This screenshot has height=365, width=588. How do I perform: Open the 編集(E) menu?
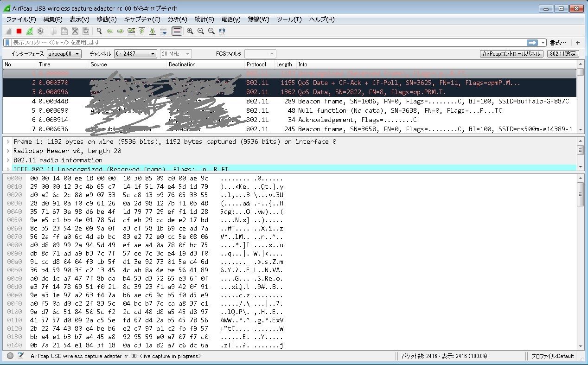click(53, 19)
